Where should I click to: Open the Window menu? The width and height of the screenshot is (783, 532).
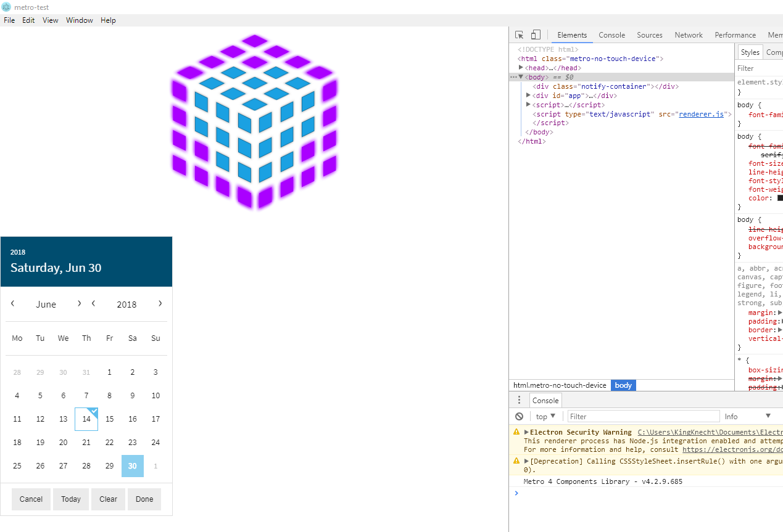[79, 20]
